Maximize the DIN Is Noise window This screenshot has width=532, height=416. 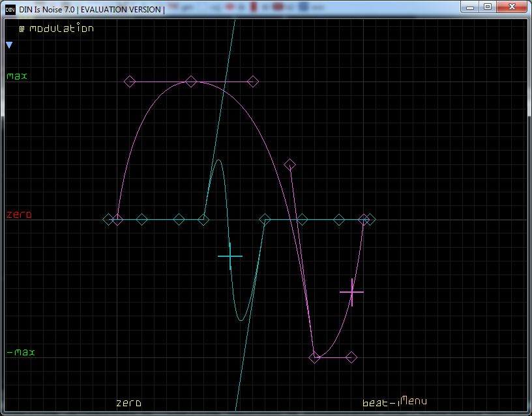488,7
